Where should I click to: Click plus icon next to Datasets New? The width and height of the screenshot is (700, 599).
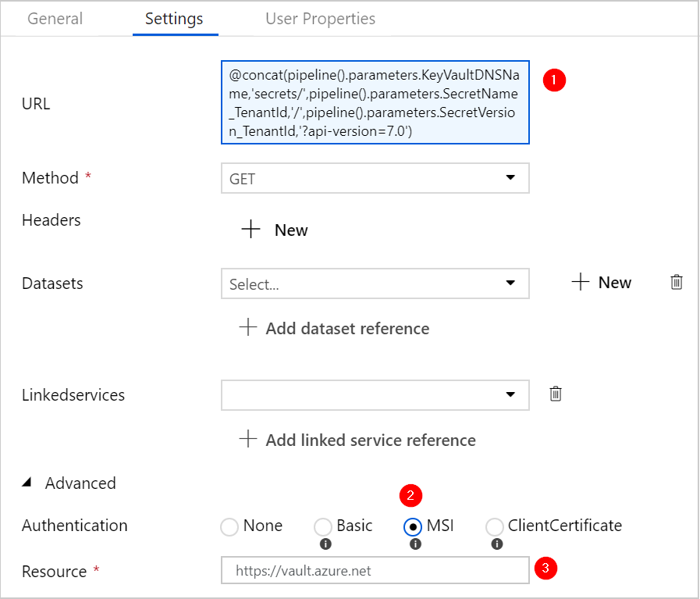tap(581, 282)
